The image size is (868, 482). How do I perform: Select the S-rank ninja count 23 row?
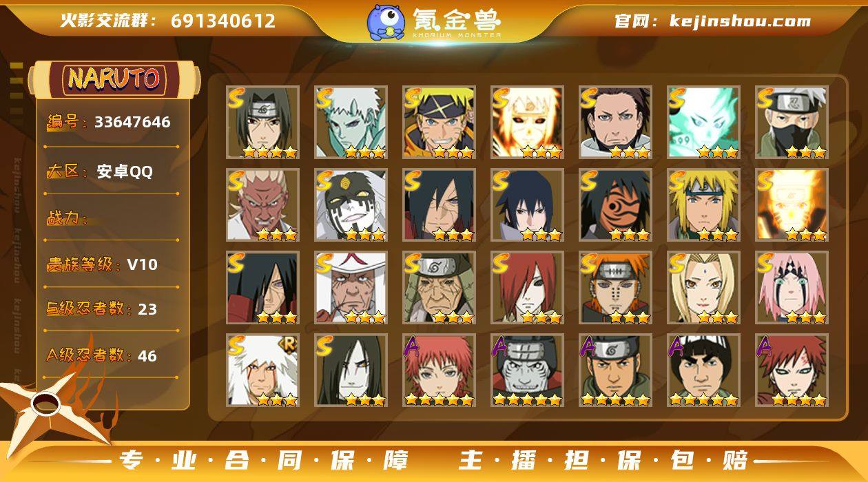coord(112,309)
